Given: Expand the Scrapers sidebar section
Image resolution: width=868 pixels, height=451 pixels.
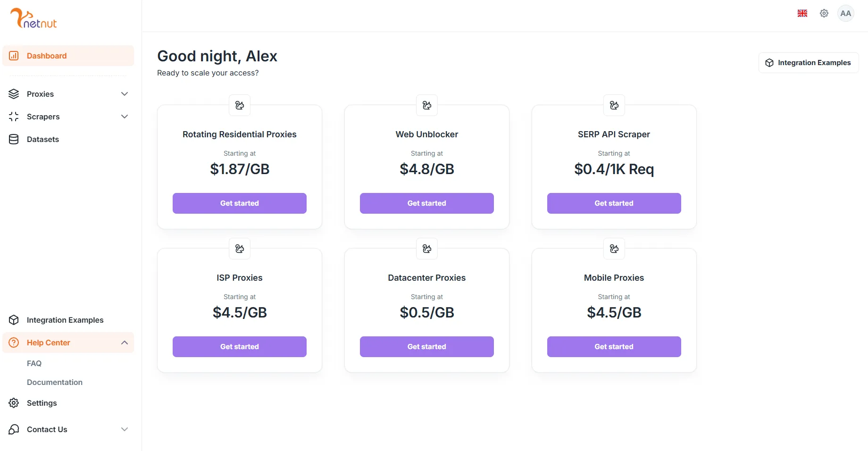Looking at the screenshot, I should 125,117.
